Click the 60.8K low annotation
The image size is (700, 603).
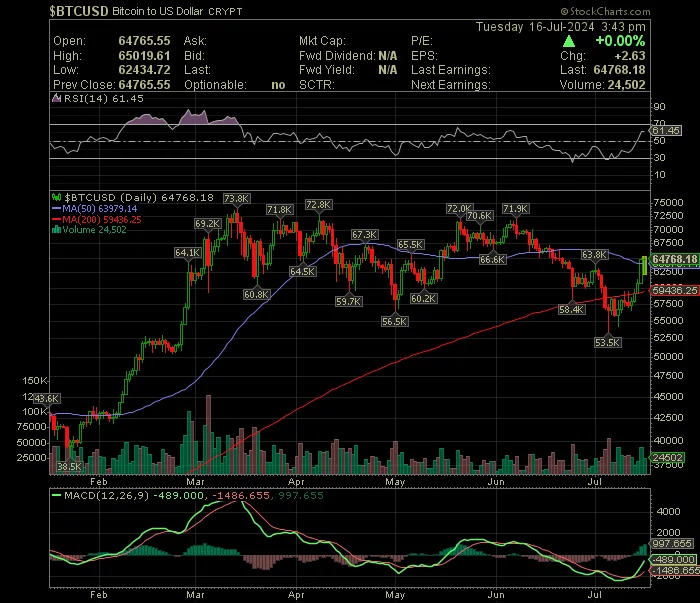click(256, 294)
